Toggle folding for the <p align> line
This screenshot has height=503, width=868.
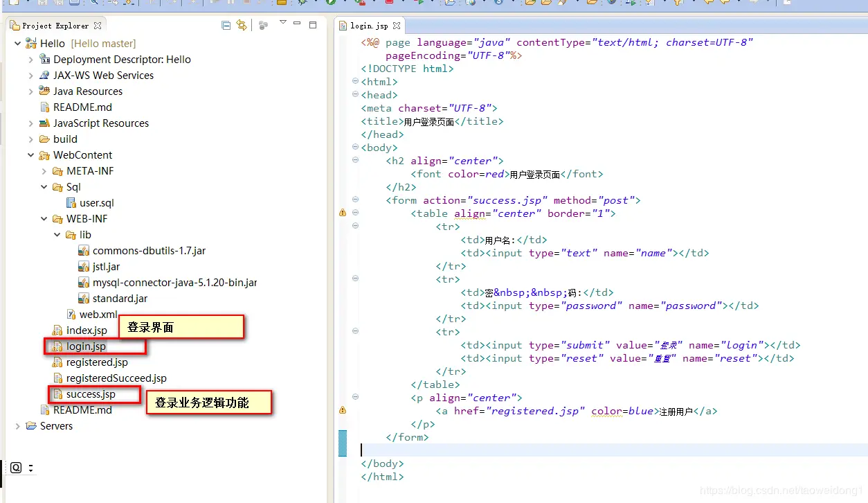click(x=355, y=398)
